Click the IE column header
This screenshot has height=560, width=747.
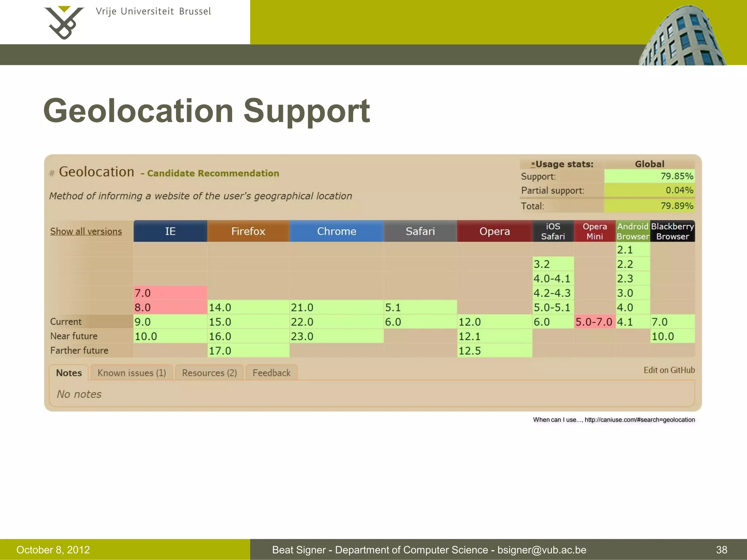(170, 231)
